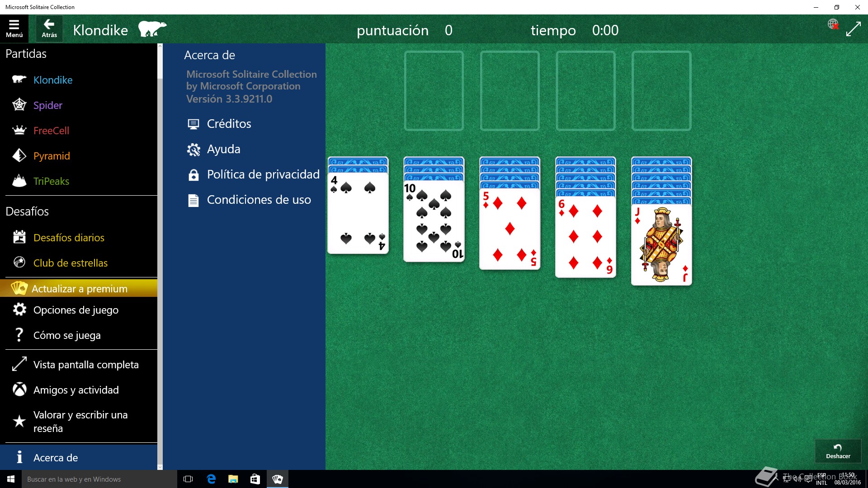
Task: Click the star icon for reseña
Action: click(x=19, y=421)
